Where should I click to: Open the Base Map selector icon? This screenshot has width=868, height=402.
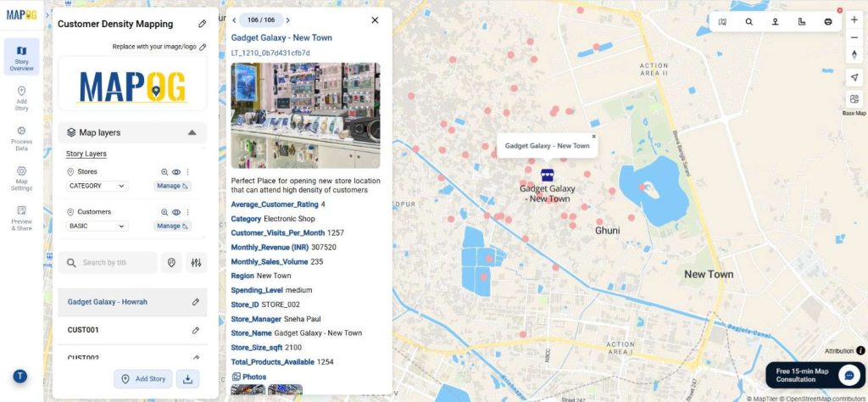click(854, 100)
